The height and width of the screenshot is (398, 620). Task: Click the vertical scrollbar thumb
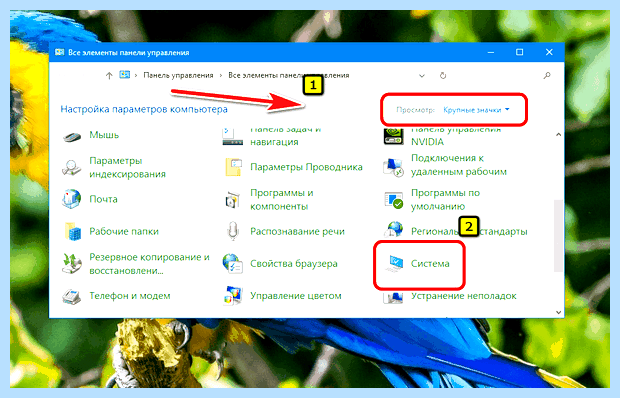point(558,236)
